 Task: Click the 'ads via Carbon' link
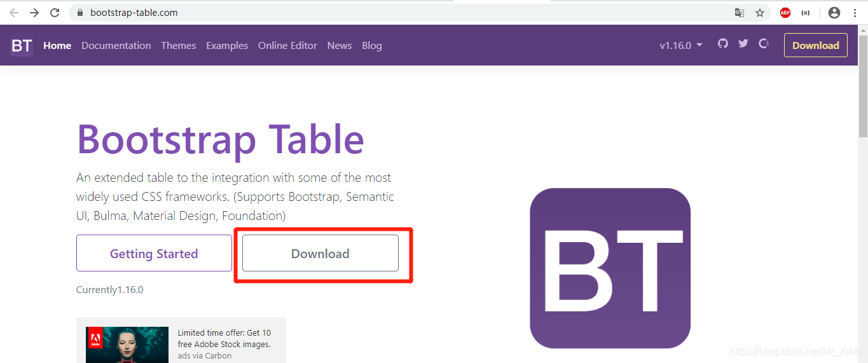point(205,356)
